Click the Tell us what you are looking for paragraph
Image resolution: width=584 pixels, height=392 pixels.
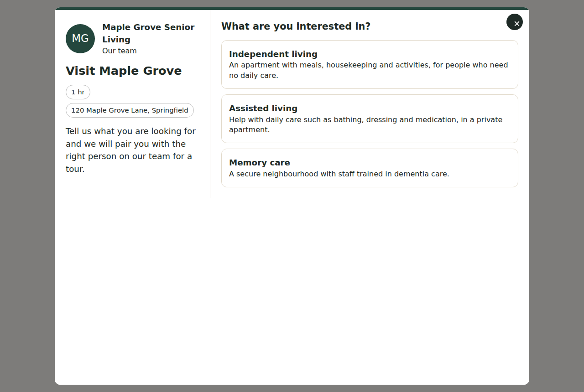131,150
